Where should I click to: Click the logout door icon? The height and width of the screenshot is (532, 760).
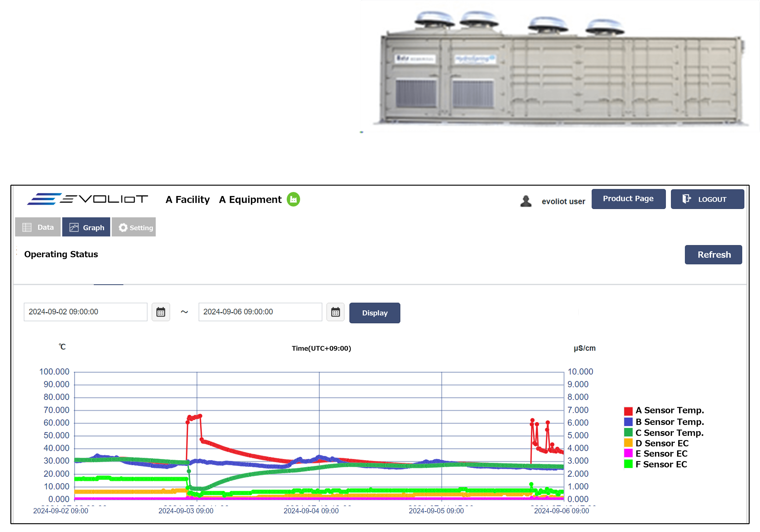pos(686,199)
